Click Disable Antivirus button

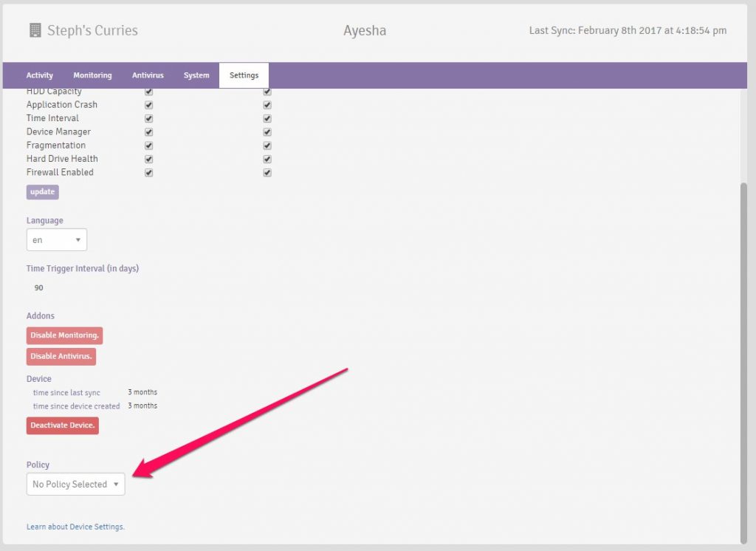click(x=61, y=357)
